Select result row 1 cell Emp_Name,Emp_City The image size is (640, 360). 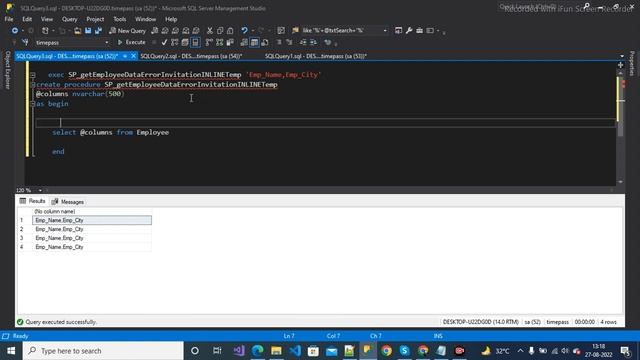coord(92,220)
